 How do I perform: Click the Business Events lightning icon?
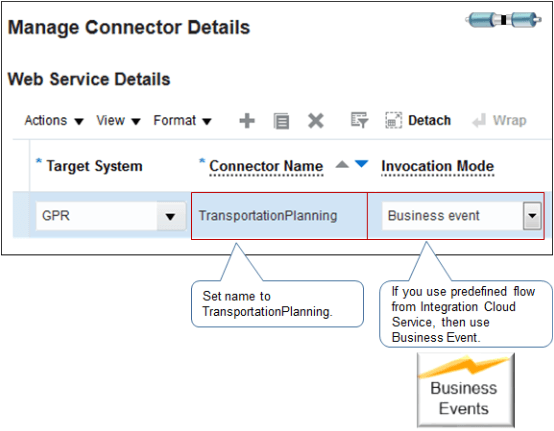click(x=465, y=390)
